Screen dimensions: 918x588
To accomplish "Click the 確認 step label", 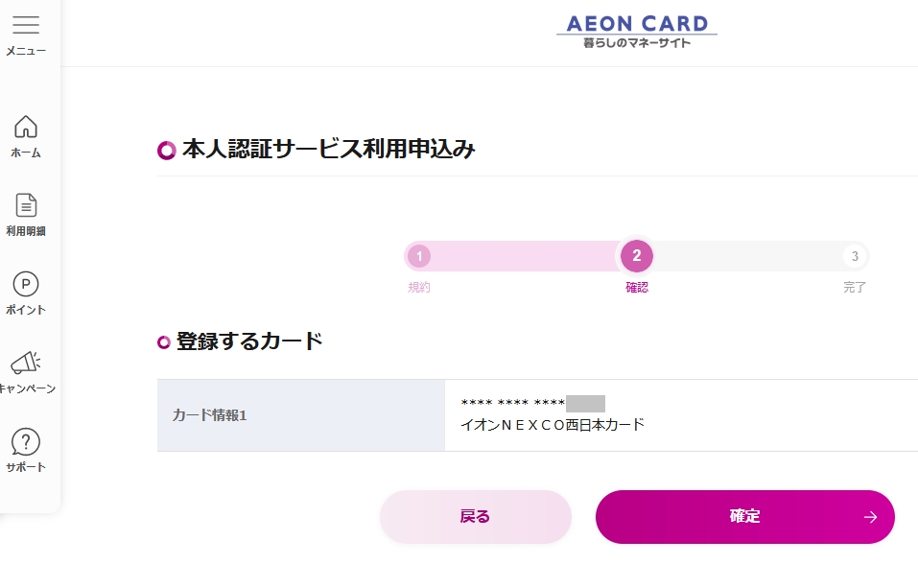I will (637, 287).
